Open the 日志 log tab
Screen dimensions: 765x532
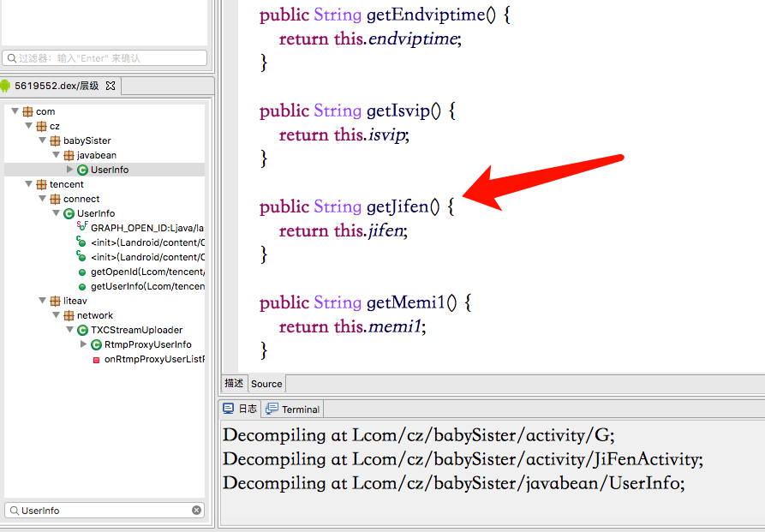(x=240, y=409)
